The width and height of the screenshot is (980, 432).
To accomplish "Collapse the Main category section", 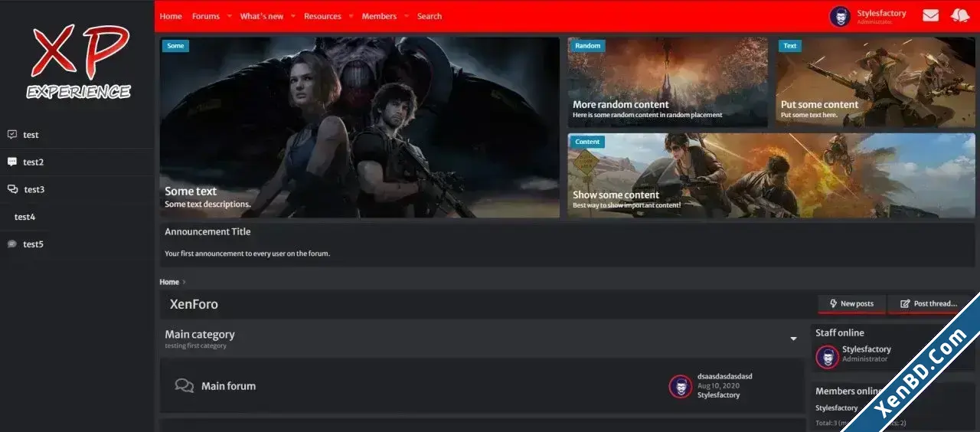I will [793, 339].
